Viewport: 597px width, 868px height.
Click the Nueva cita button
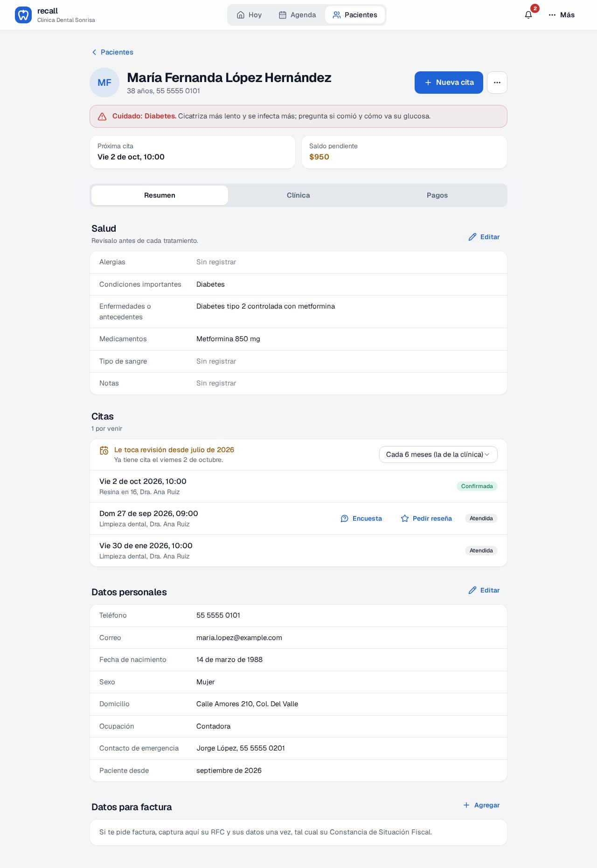[x=449, y=83]
